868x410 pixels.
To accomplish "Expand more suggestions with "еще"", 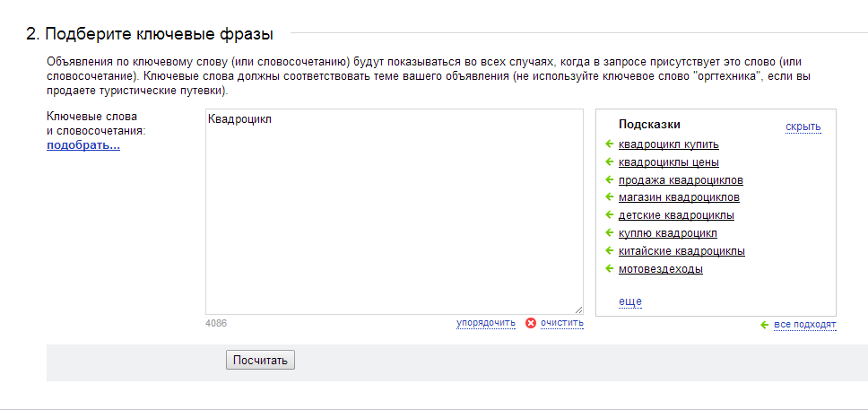I will (x=630, y=301).
